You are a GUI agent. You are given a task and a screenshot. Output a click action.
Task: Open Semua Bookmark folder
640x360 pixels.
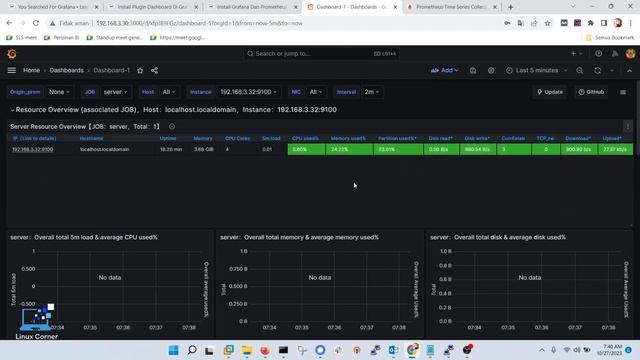click(x=610, y=38)
